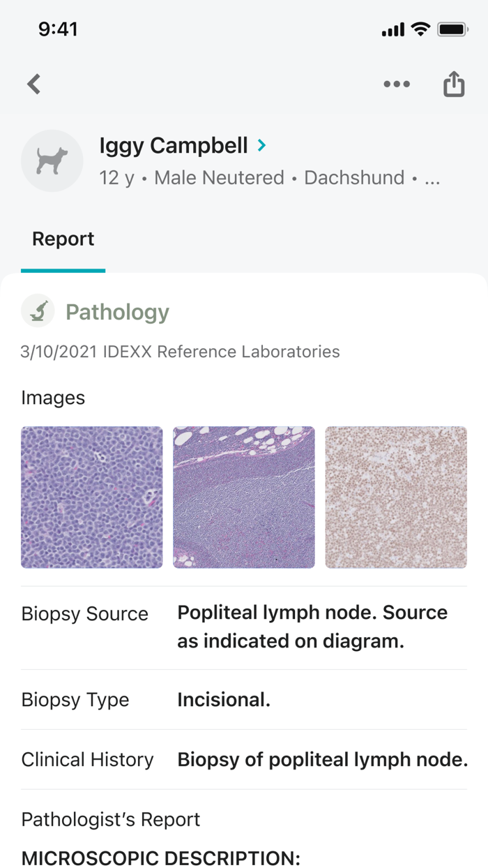Tap the back arrow to return

point(33,84)
